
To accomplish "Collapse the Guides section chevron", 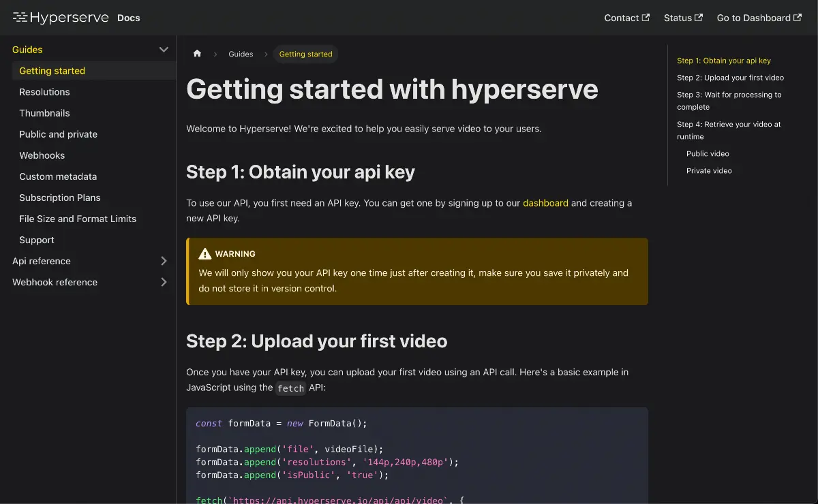I will (164, 49).
